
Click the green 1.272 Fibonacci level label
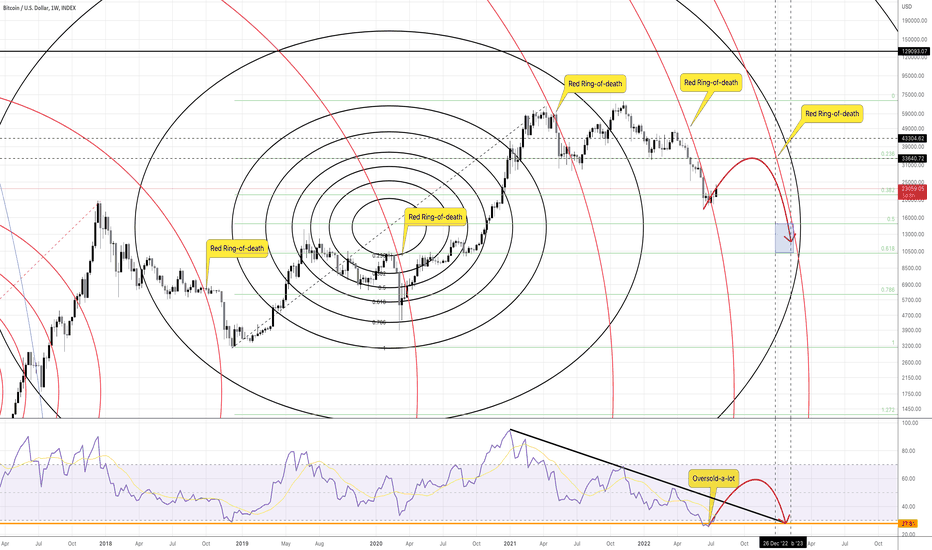tap(889, 410)
